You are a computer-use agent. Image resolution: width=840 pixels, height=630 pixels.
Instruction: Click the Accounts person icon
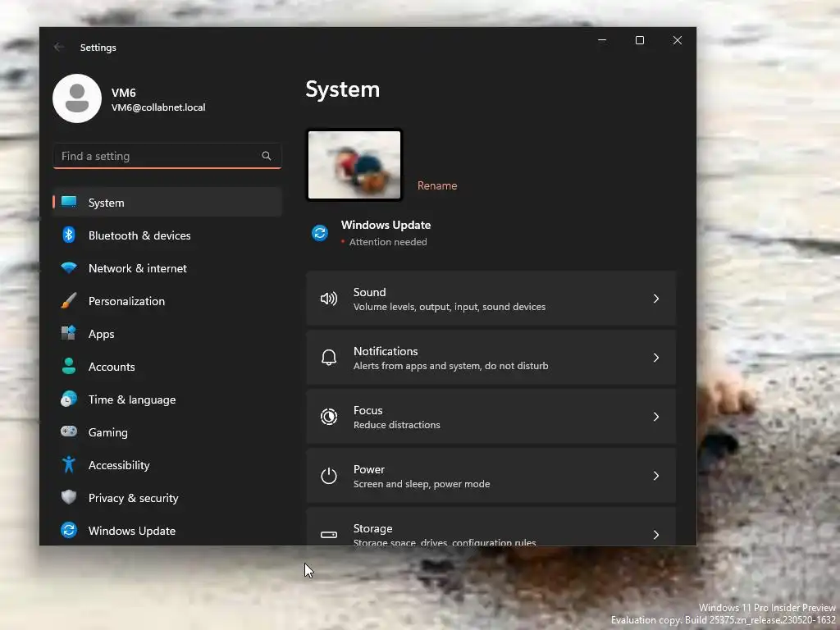[x=69, y=366]
